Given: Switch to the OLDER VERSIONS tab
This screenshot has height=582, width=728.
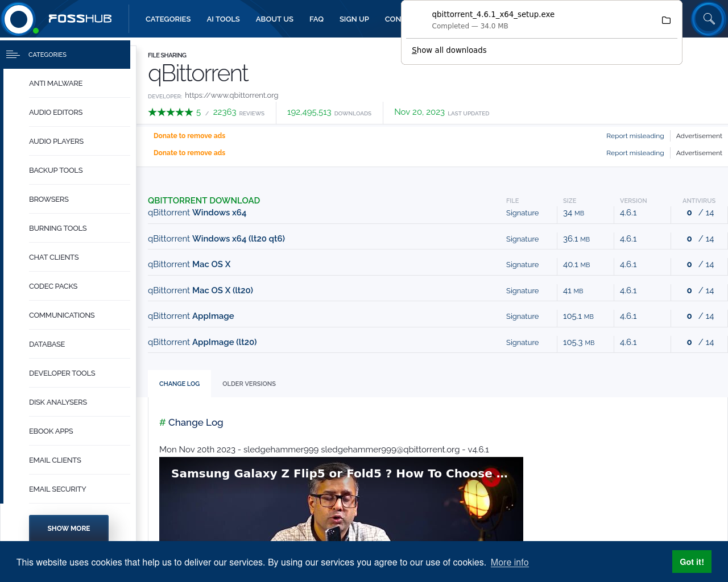Looking at the screenshot, I should [x=249, y=384].
